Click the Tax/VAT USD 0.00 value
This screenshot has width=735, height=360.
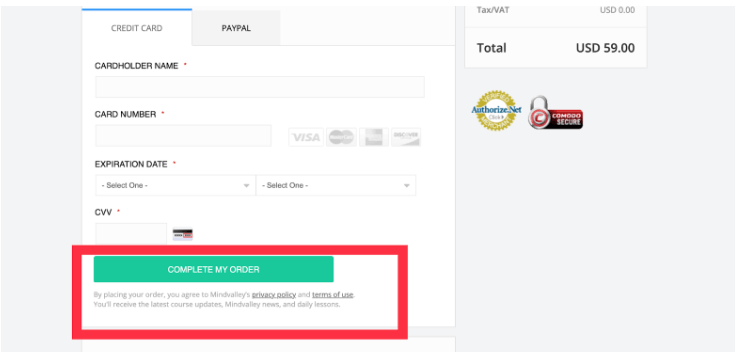pos(617,10)
